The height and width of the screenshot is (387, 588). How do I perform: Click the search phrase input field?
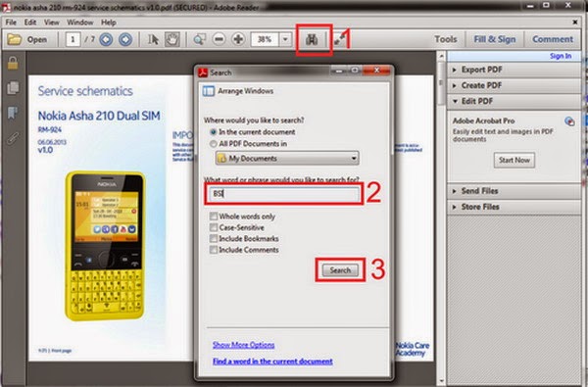coord(284,194)
